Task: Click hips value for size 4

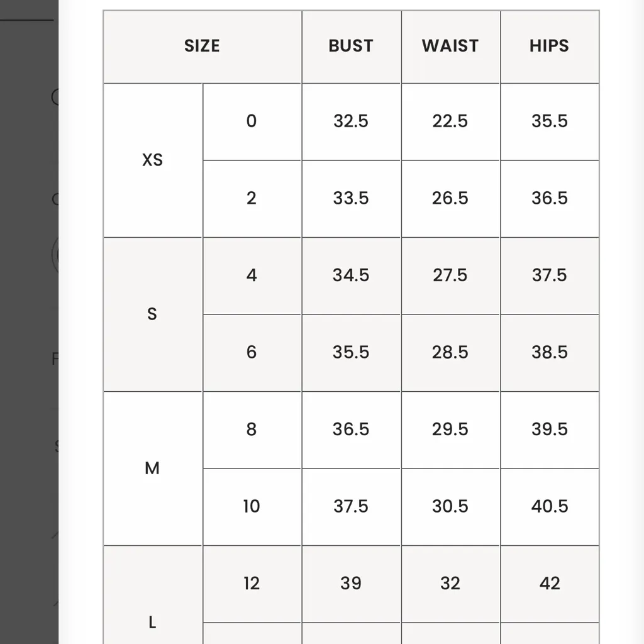Action: click(x=549, y=275)
